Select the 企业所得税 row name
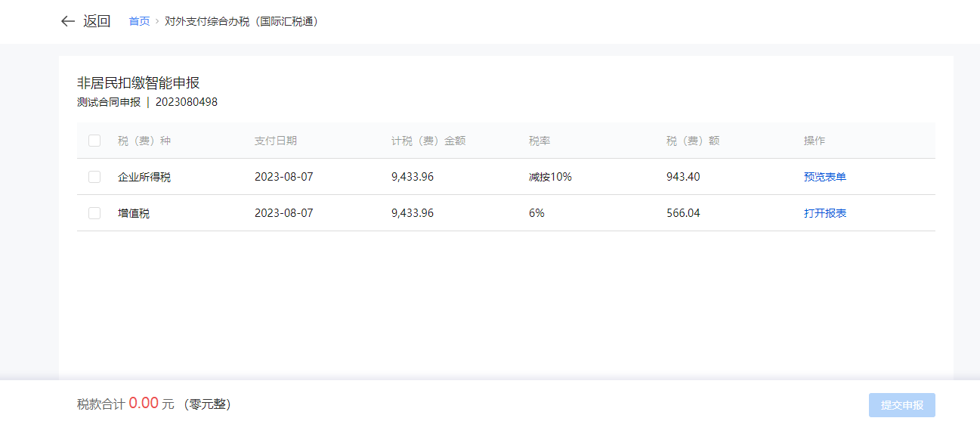 tap(144, 177)
